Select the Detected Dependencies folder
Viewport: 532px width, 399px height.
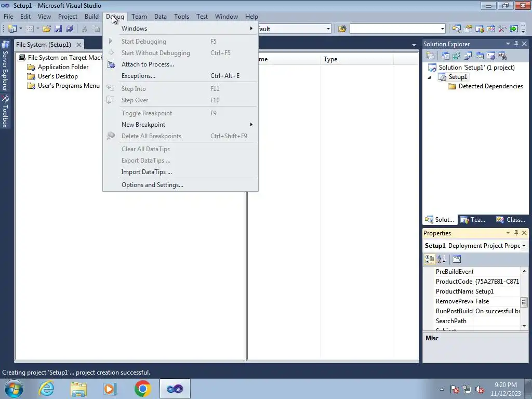(x=490, y=86)
